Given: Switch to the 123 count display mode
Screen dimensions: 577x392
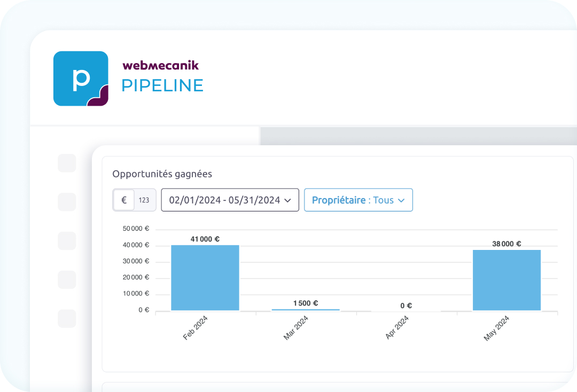Looking at the screenshot, I should pos(144,200).
